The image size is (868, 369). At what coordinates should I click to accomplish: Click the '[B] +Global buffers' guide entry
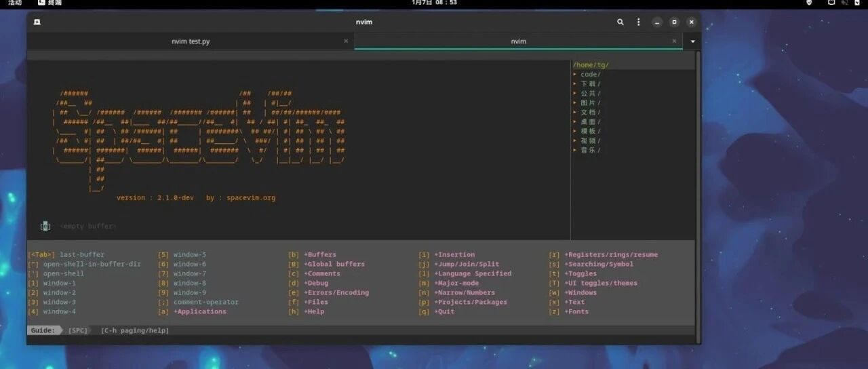click(327, 265)
